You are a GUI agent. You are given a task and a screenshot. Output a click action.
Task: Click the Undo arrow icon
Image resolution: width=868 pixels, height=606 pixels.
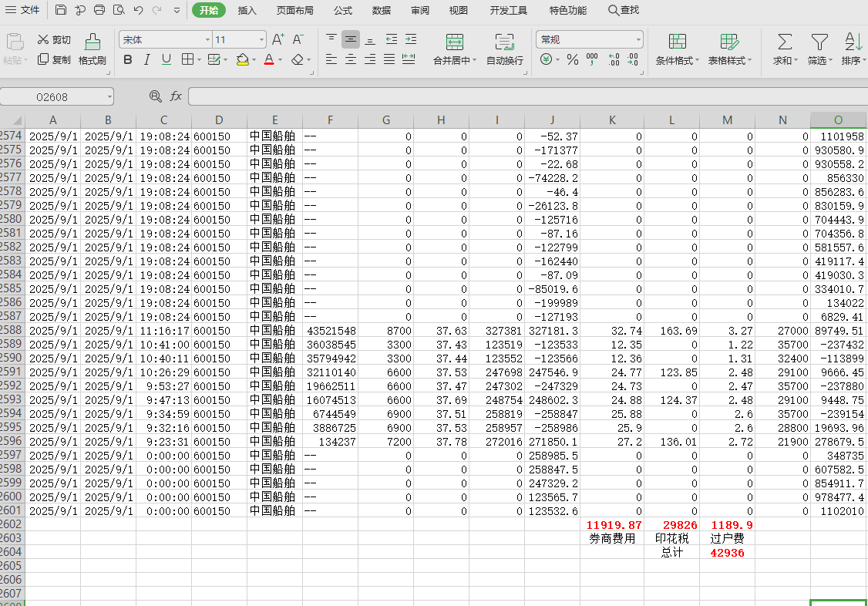[138, 10]
